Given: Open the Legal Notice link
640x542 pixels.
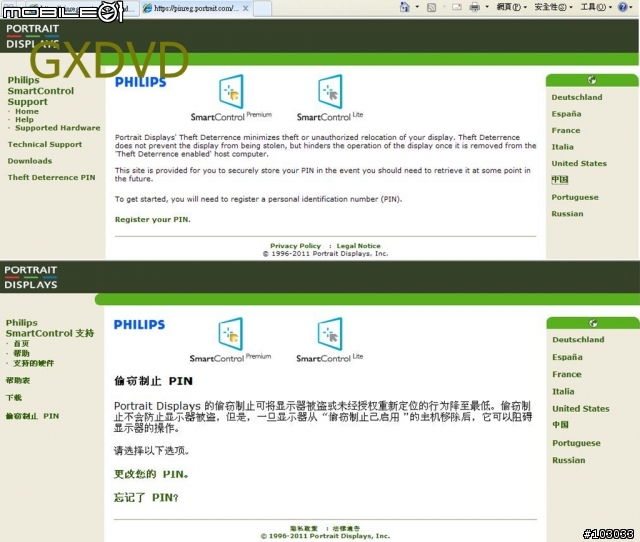Looking at the screenshot, I should tap(358, 246).
